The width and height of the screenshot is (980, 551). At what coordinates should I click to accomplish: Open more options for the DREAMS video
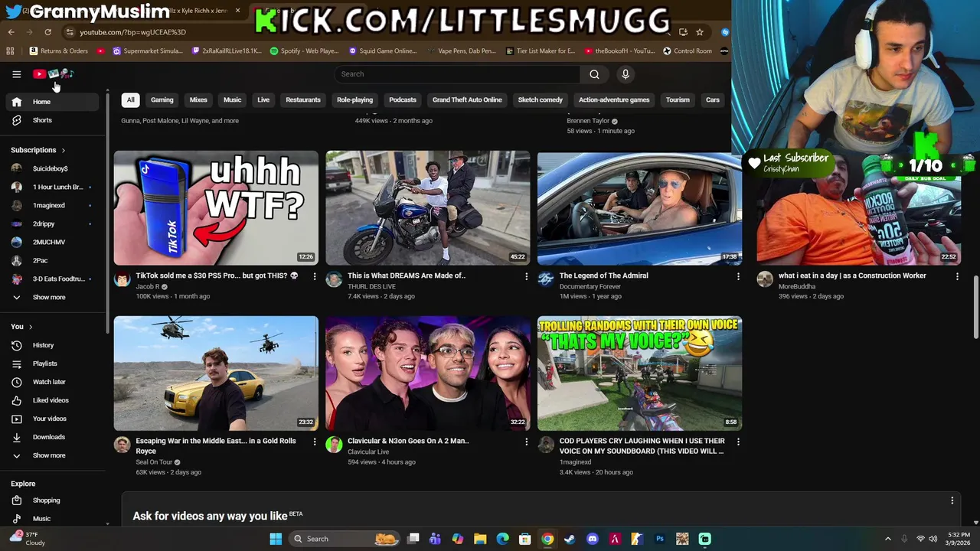[x=526, y=276]
